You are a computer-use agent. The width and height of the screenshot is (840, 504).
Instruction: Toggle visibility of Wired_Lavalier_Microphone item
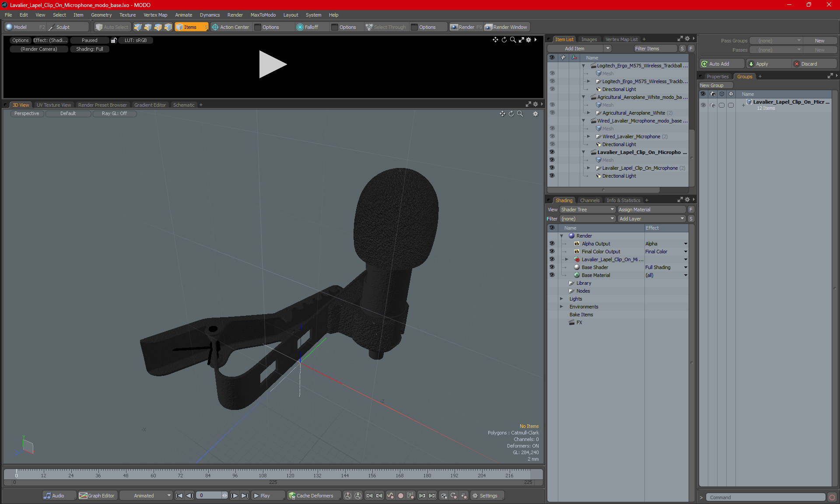click(552, 136)
